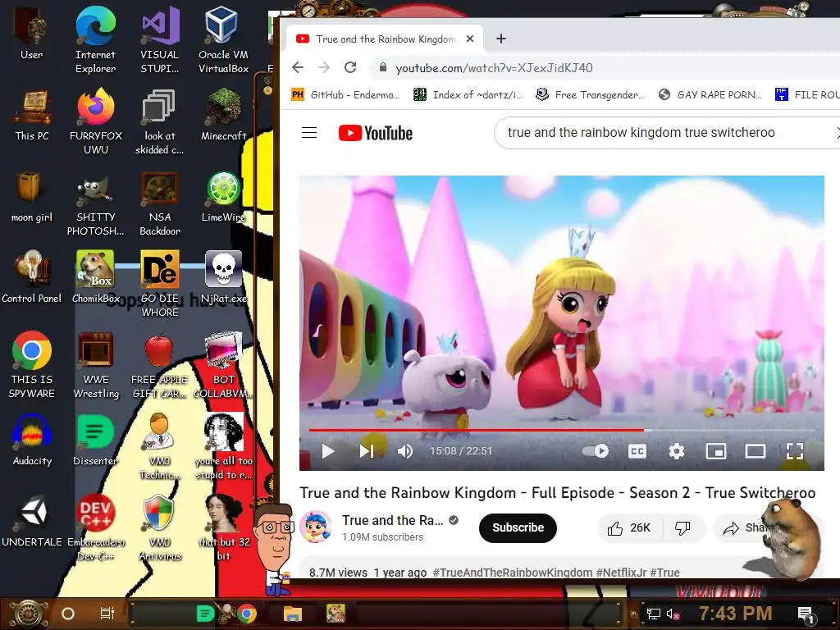Launch the LimeWire desktop icon
Viewport: 840px width, 630px height.
coord(223,197)
